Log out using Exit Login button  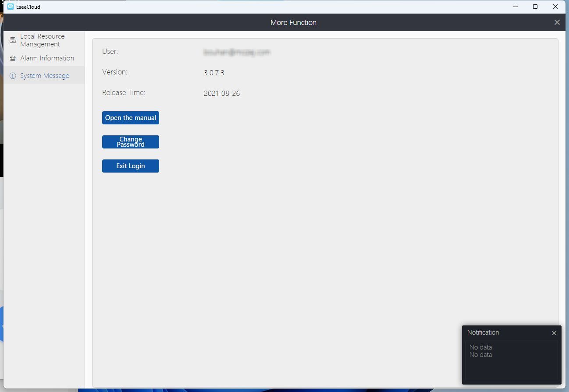(x=130, y=166)
